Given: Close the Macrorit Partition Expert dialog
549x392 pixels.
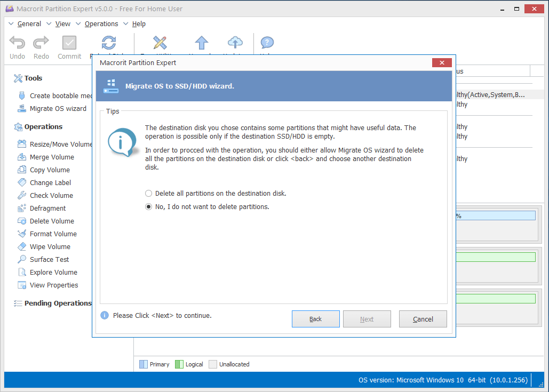Looking at the screenshot, I should coord(442,62).
